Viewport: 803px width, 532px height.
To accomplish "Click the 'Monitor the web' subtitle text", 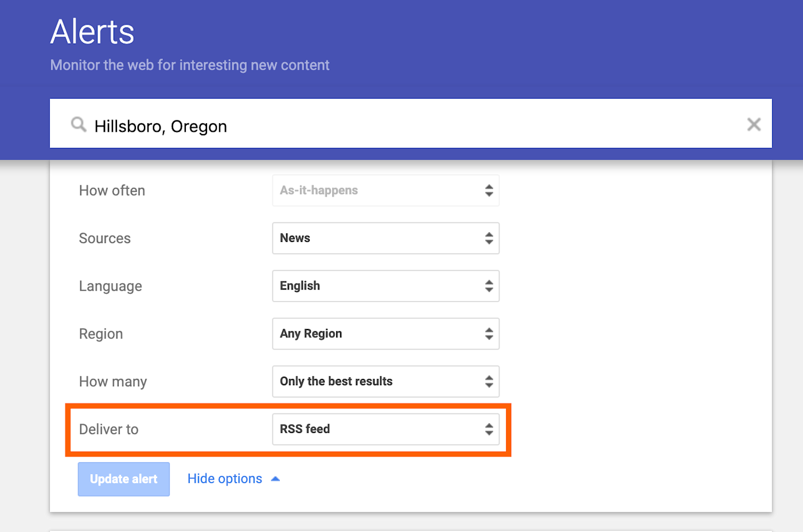I will (x=190, y=65).
